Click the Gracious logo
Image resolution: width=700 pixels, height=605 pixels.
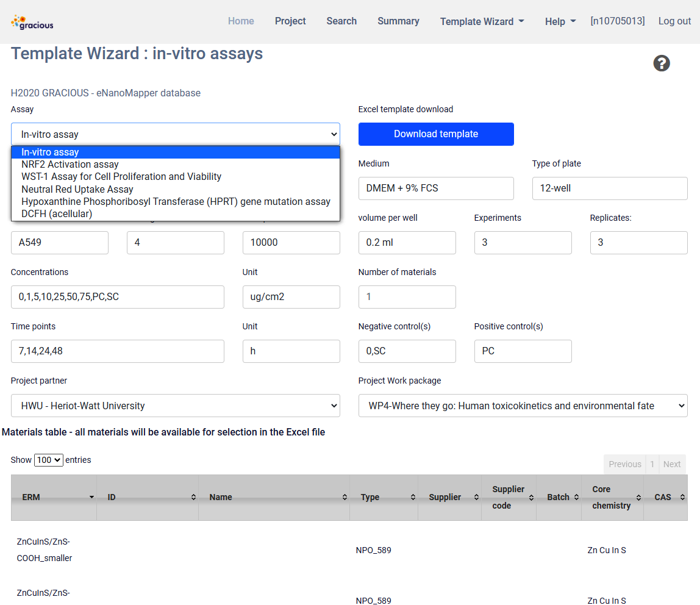click(32, 23)
